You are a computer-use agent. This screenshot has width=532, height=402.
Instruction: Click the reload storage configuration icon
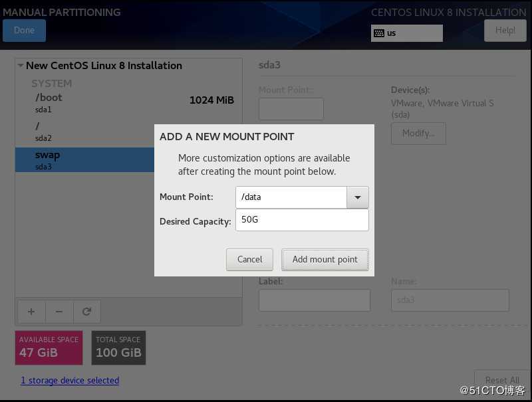click(87, 312)
